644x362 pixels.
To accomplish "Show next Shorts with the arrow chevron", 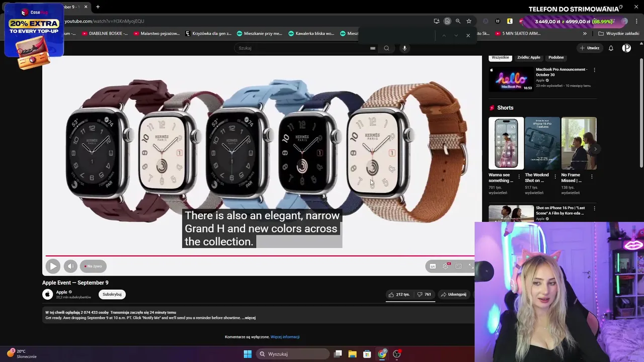I will pos(595,149).
